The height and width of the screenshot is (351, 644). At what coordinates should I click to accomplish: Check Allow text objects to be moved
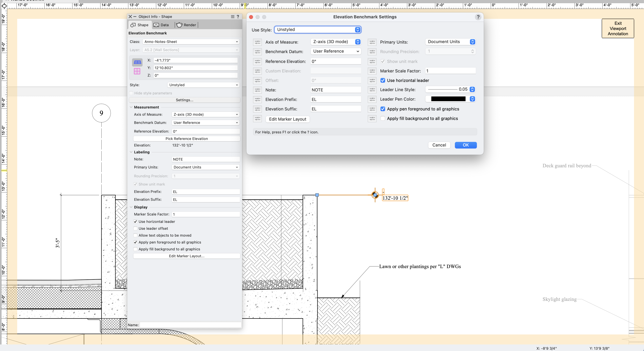136,235
